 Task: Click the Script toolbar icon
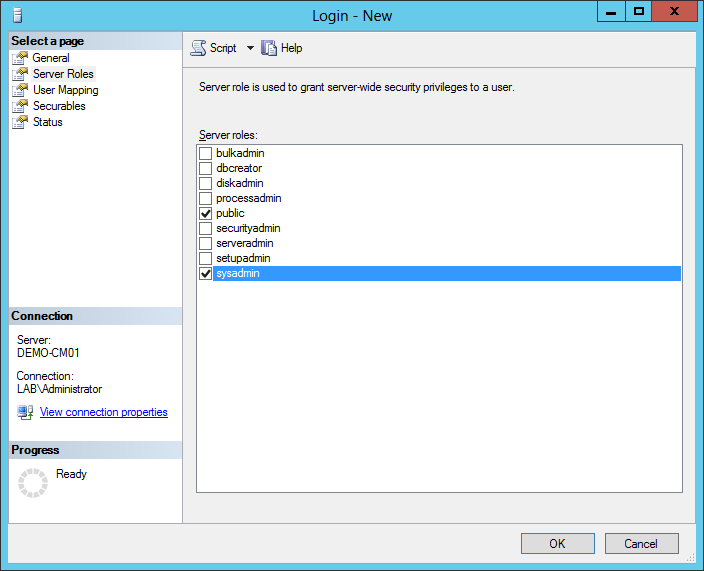coord(198,48)
